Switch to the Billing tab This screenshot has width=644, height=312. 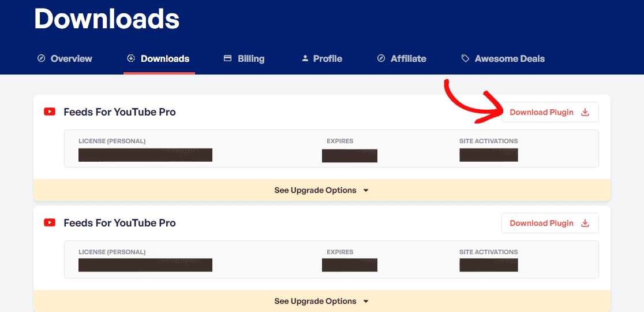click(x=244, y=59)
